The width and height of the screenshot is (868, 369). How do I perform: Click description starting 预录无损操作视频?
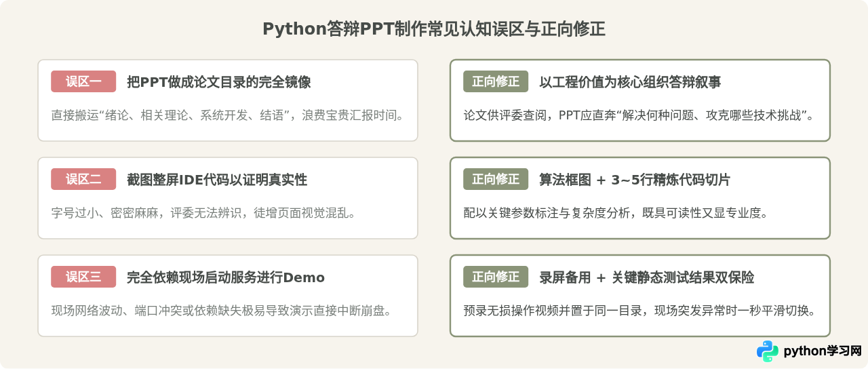(639, 310)
